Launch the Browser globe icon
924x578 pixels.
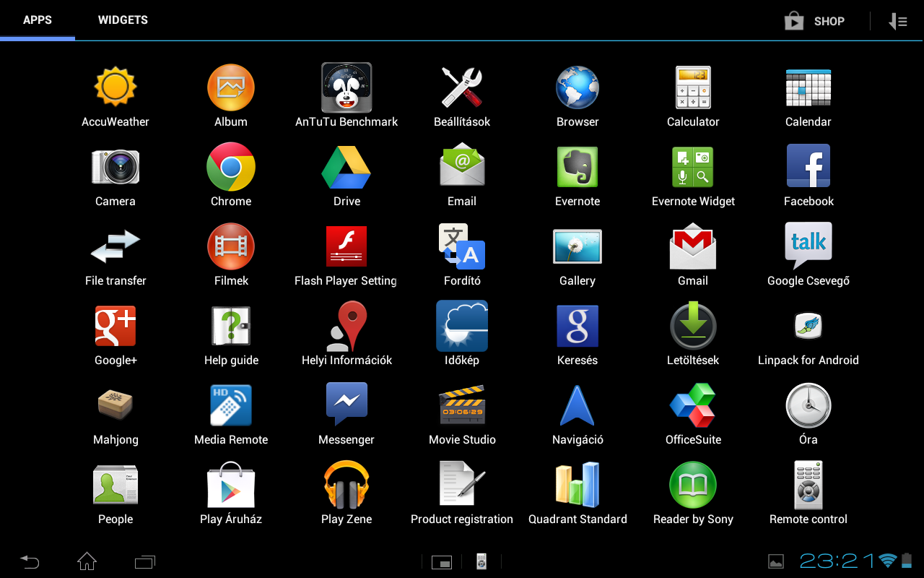[x=577, y=96]
